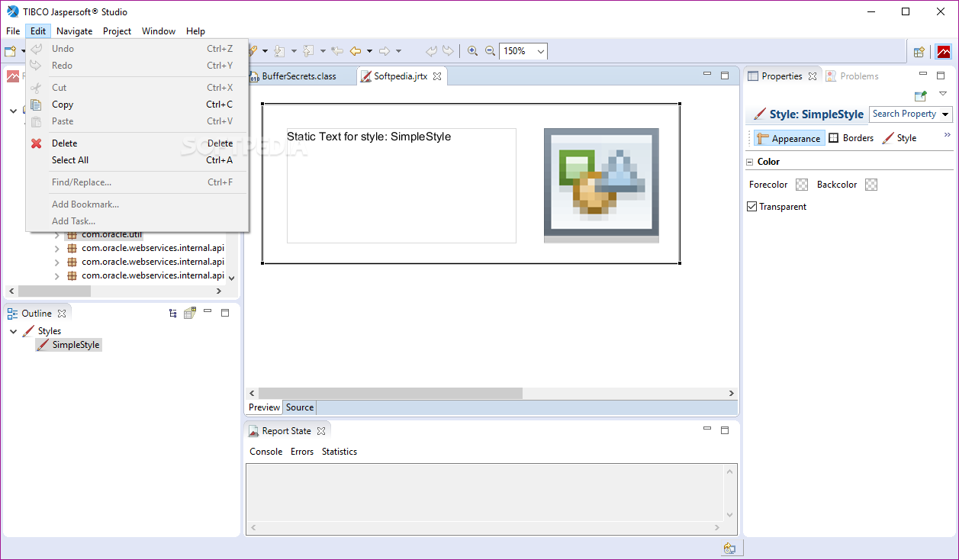Switch to the Source tab
Viewport: 959px width, 560px height.
[x=300, y=407]
